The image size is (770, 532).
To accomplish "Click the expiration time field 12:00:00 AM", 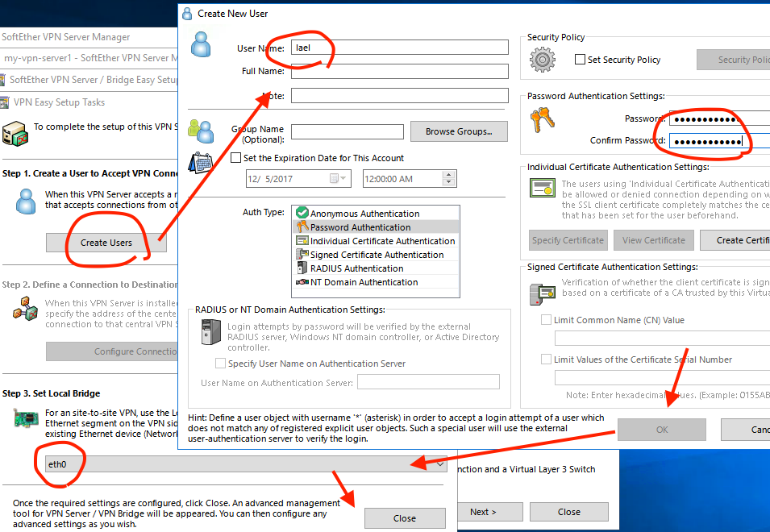I will coord(410,179).
